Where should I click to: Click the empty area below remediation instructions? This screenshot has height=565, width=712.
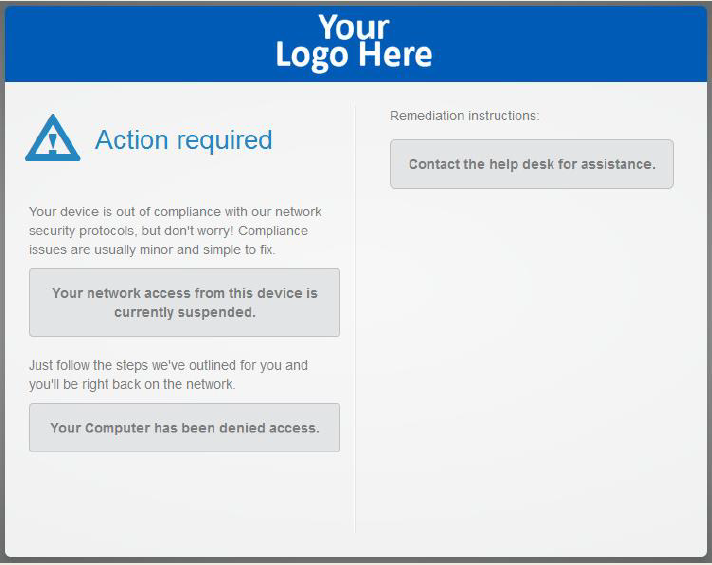[x=531, y=363]
